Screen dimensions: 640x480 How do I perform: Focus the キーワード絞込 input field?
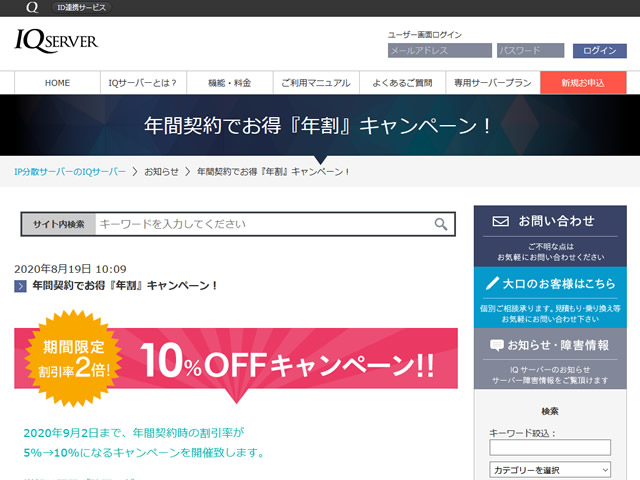click(550, 447)
